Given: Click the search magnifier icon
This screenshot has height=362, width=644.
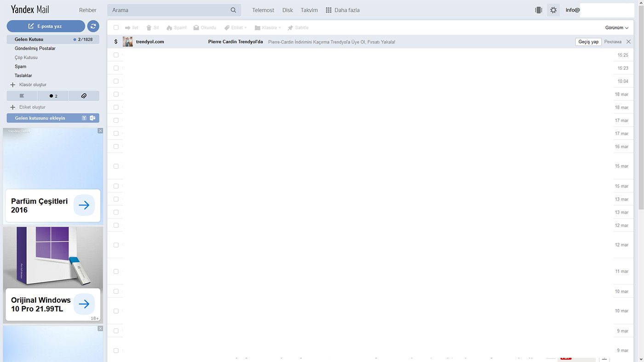Looking at the screenshot, I should tap(234, 10).
